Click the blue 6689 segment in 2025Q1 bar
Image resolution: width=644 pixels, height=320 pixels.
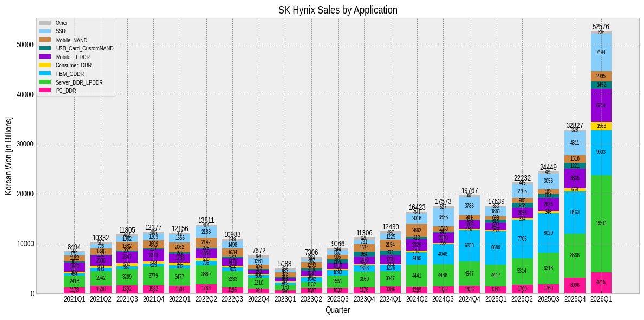click(496, 248)
